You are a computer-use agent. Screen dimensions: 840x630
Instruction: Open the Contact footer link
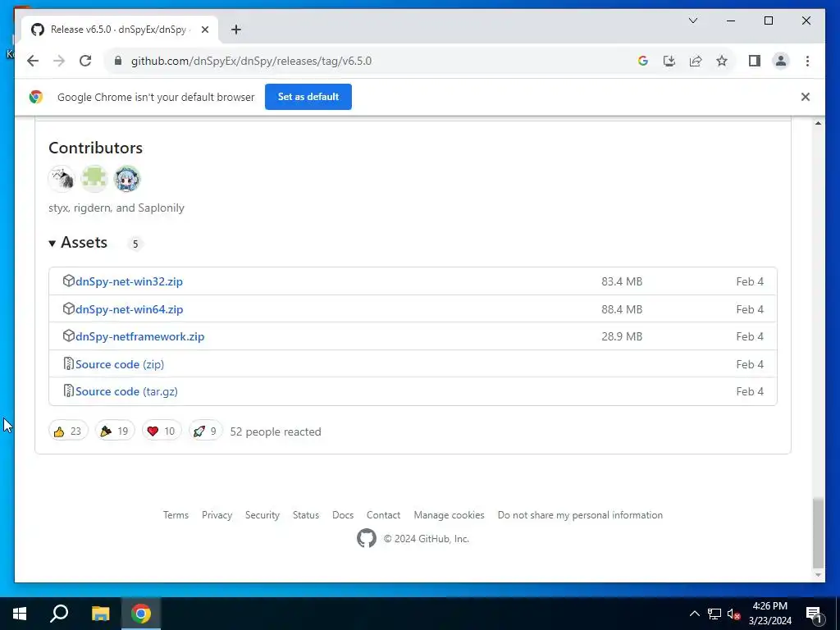pos(384,515)
